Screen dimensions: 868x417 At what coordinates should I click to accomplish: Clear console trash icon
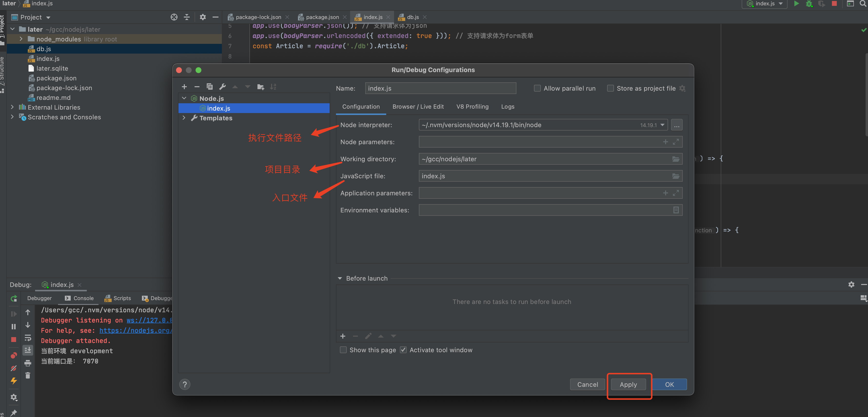(28, 375)
